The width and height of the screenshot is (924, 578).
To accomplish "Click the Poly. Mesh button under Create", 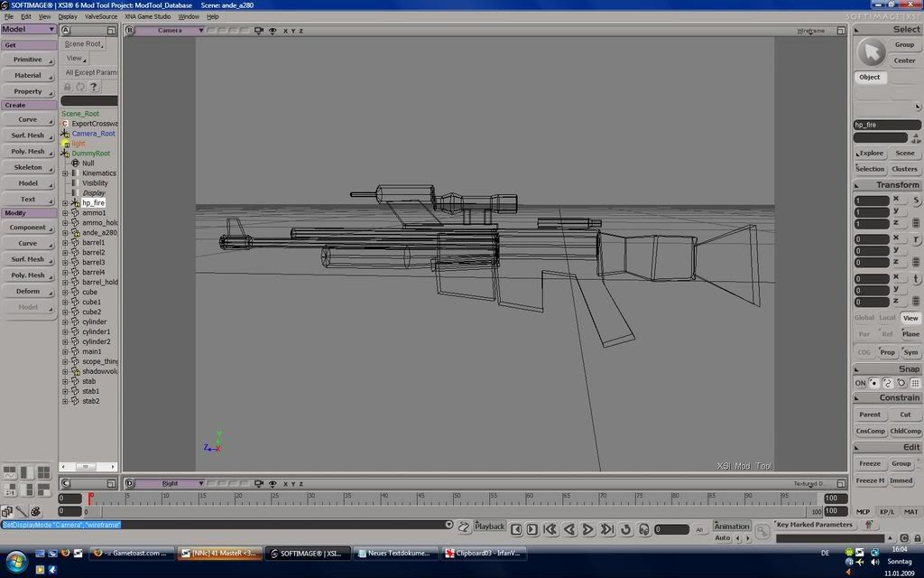I will (x=28, y=152).
